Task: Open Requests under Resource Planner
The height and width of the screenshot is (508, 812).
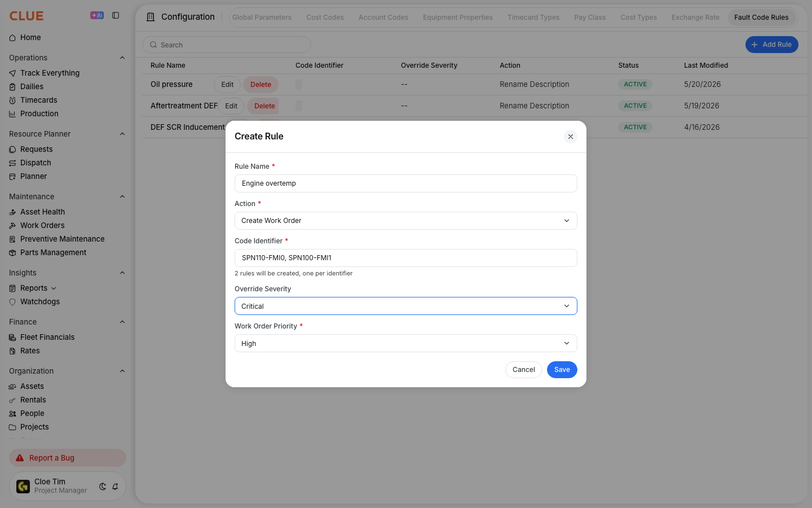Action: click(36, 149)
